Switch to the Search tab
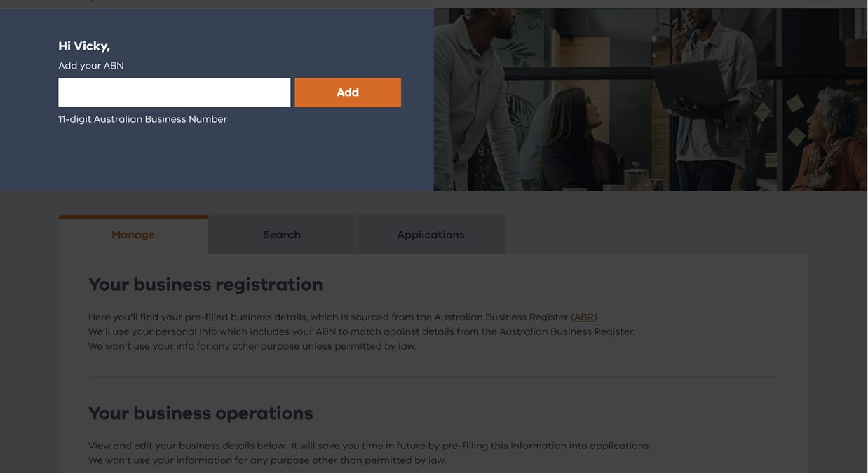This screenshot has width=868, height=473. pos(281,235)
